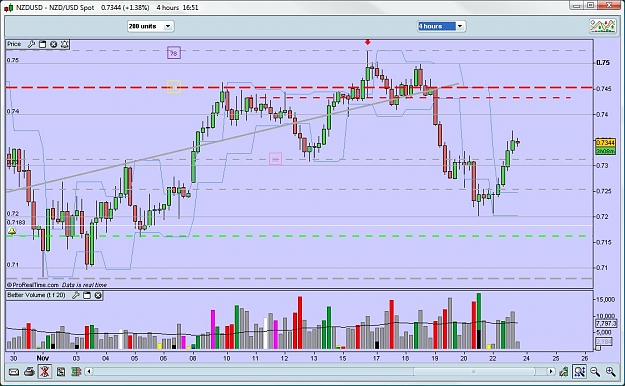Click the horizontal time scrollbar thumb
Viewport: 625px width, 386px height.
click(x=474, y=372)
